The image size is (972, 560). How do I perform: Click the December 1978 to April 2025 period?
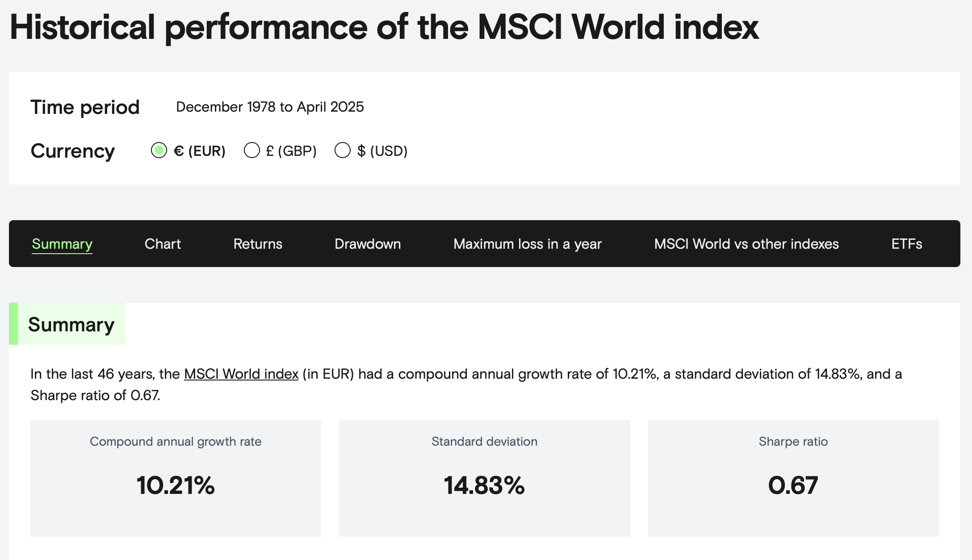(270, 107)
